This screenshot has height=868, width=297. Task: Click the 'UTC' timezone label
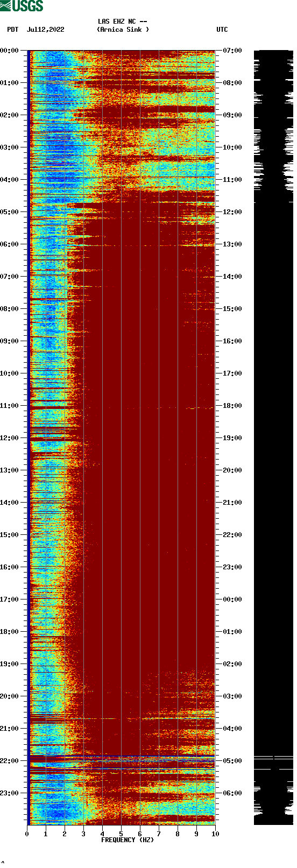[222, 30]
